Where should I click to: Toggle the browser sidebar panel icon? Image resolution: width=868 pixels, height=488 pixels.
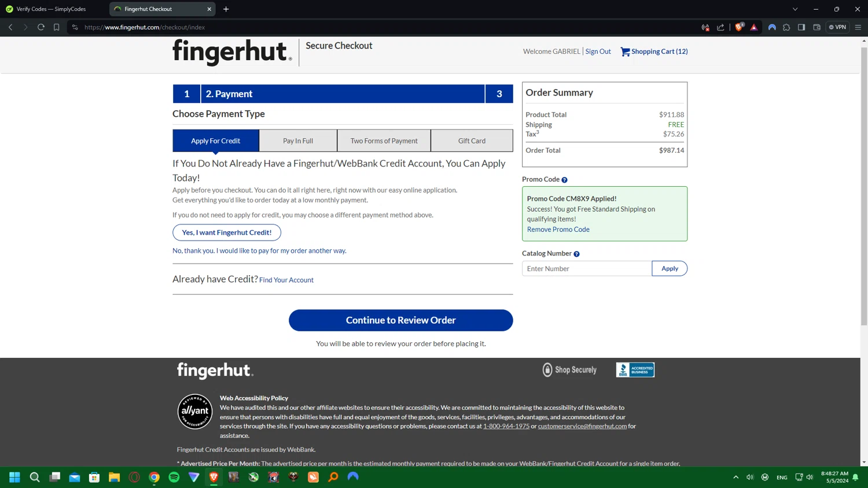pos(801,27)
